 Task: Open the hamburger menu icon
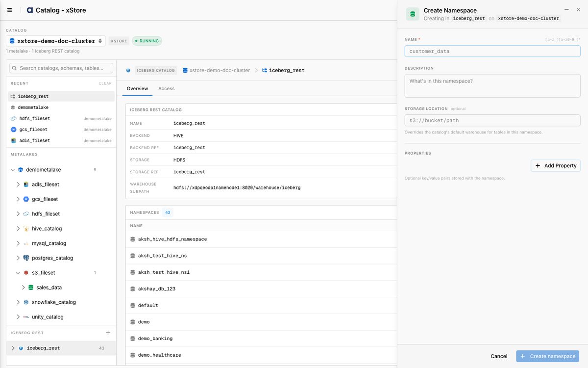click(10, 10)
